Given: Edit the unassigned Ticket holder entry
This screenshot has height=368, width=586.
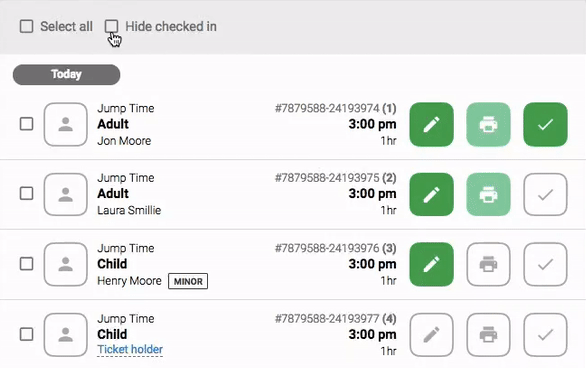Looking at the screenshot, I should (x=432, y=335).
